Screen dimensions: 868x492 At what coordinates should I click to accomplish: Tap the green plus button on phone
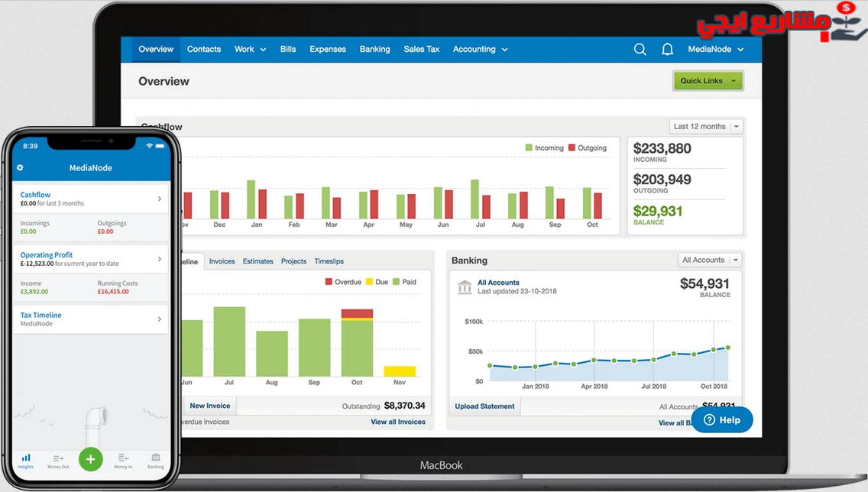click(x=91, y=459)
